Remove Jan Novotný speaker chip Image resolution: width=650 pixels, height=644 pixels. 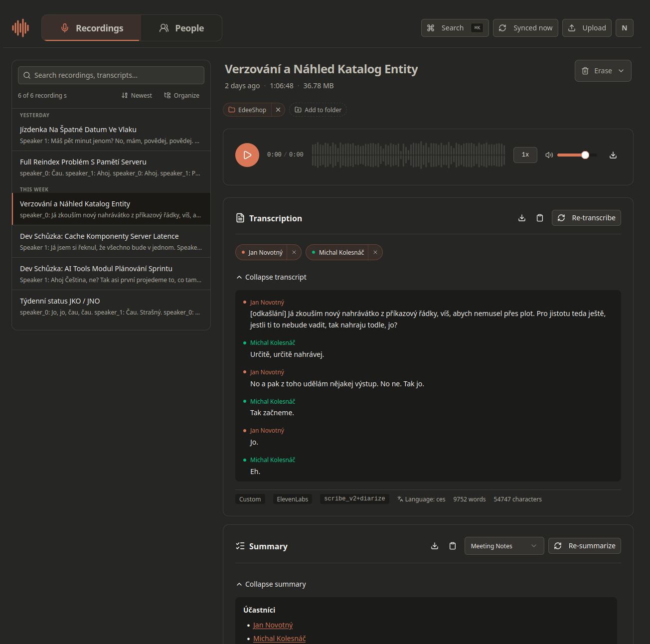click(294, 252)
